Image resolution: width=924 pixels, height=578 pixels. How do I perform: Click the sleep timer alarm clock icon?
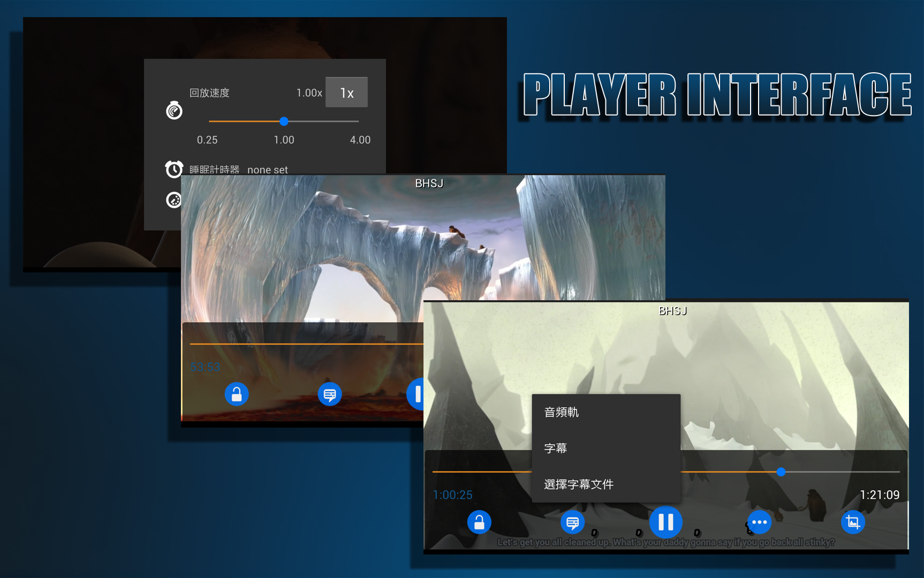click(x=173, y=169)
